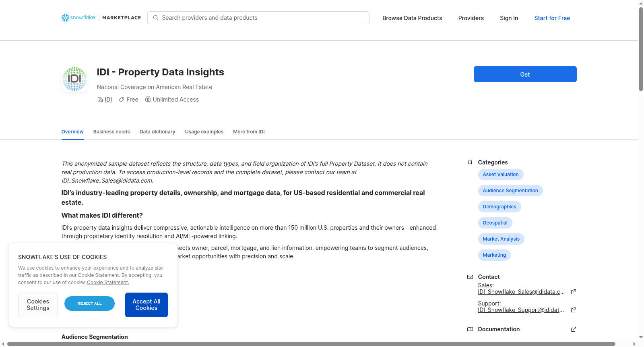Open More from IDI tab
The image size is (644, 347).
(249, 132)
